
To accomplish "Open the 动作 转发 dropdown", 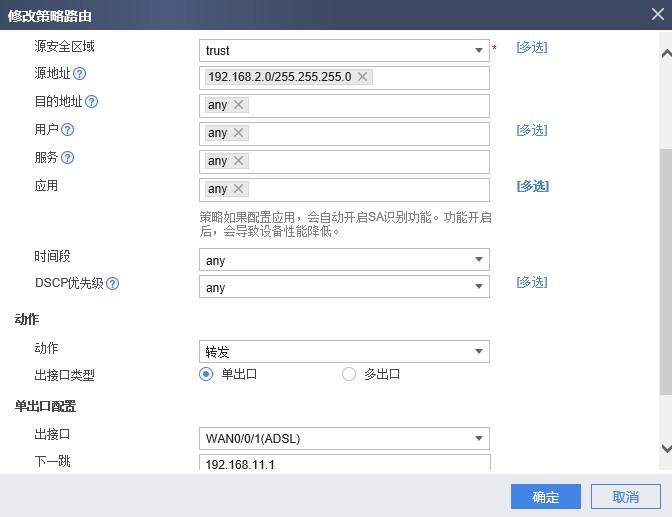I will point(344,352).
